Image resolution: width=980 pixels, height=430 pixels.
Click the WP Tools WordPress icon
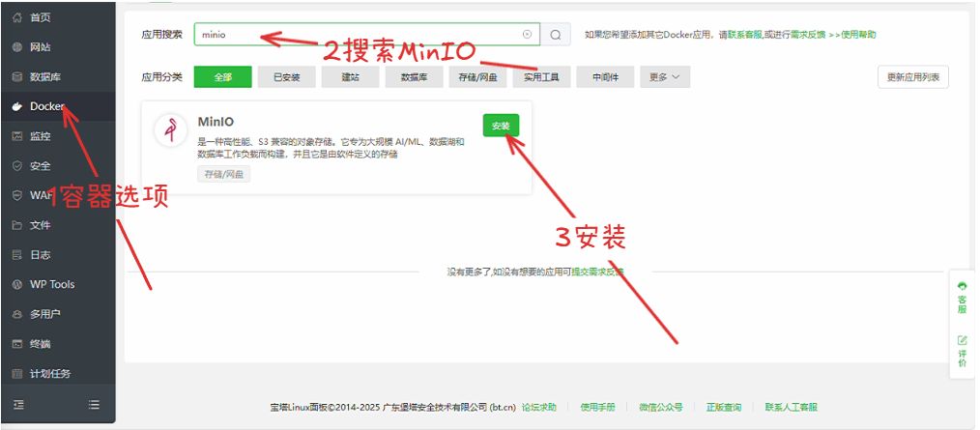pos(17,284)
